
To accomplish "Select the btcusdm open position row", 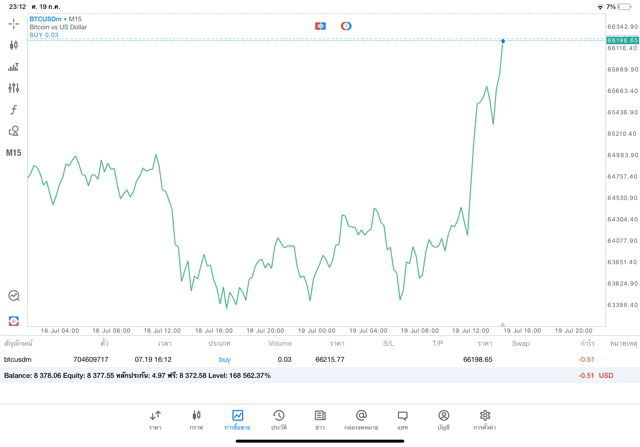I will click(x=300, y=359).
